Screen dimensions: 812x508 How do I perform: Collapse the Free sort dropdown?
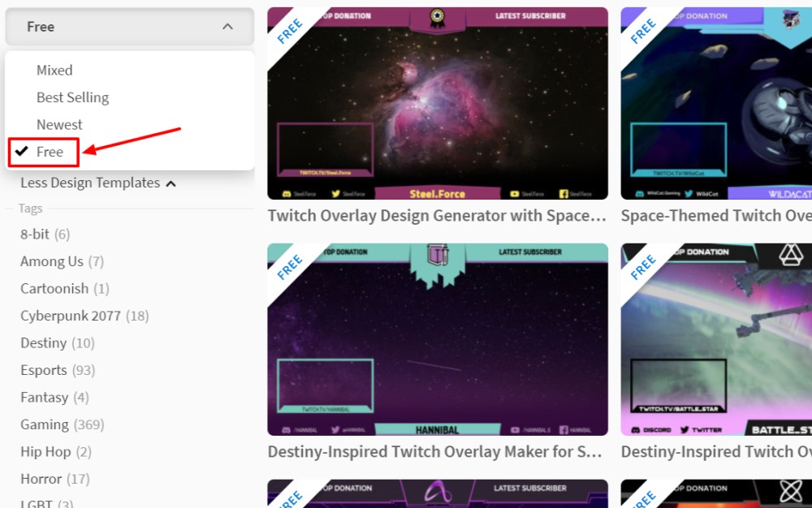[129, 27]
